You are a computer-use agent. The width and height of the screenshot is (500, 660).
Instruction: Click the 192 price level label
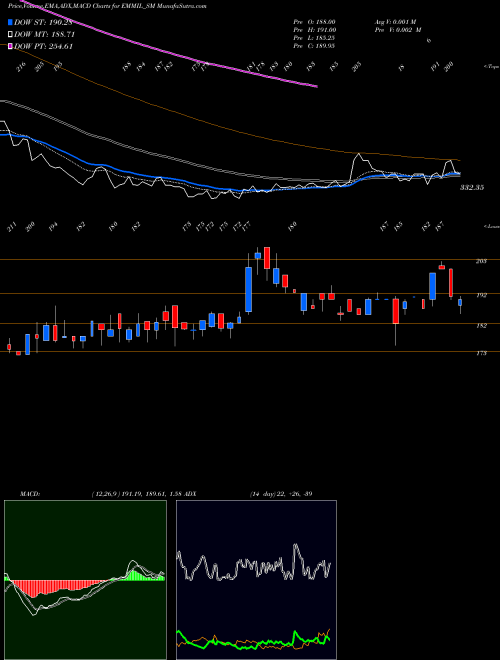click(481, 295)
